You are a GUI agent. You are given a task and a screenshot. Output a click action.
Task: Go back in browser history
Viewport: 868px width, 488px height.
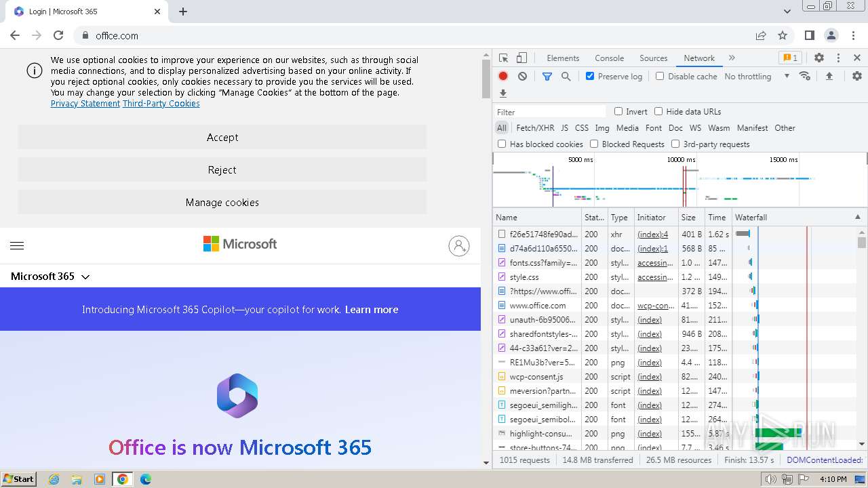point(15,35)
